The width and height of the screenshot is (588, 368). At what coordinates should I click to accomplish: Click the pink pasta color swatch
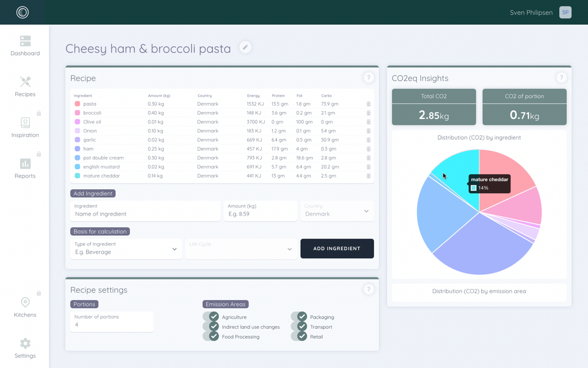click(78, 104)
